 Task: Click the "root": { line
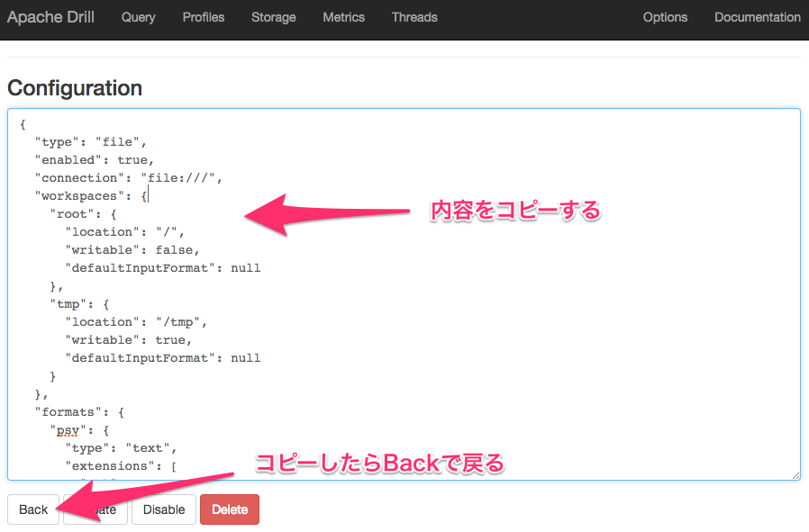click(83, 214)
